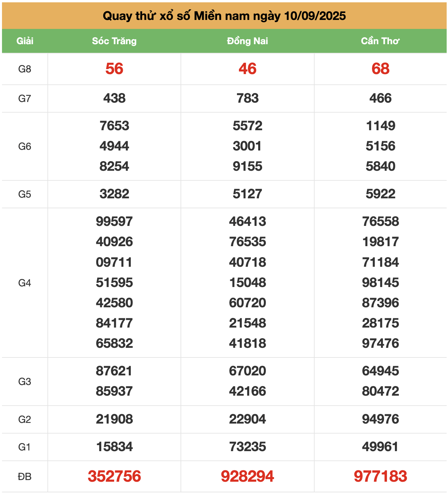Click Sóc Trăng special prize 352756
The height and width of the screenshot is (493, 448).
click(114, 476)
